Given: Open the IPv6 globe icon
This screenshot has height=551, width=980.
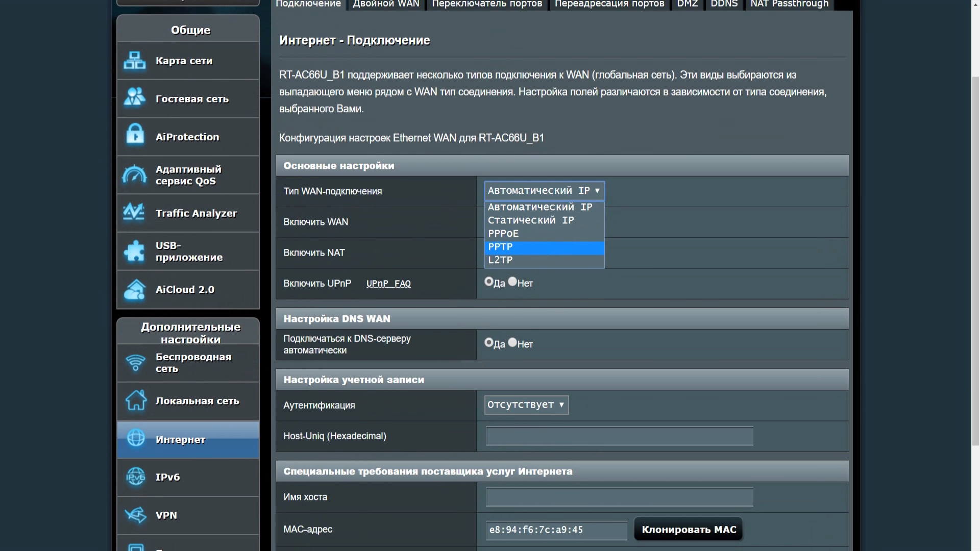Looking at the screenshot, I should coord(136,477).
